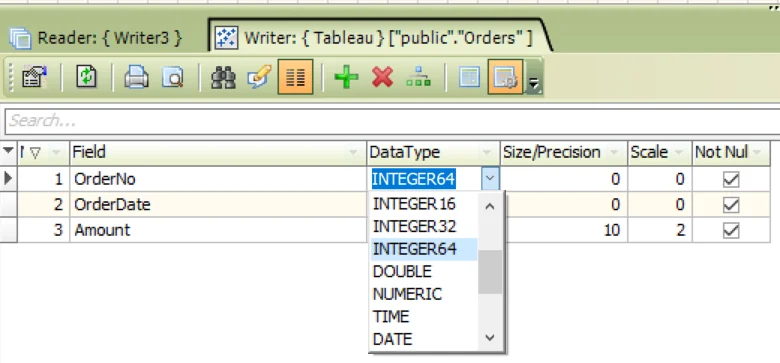This screenshot has height=363, width=780.
Task: Click the grid corner selector triangle
Action: [x=8, y=151]
